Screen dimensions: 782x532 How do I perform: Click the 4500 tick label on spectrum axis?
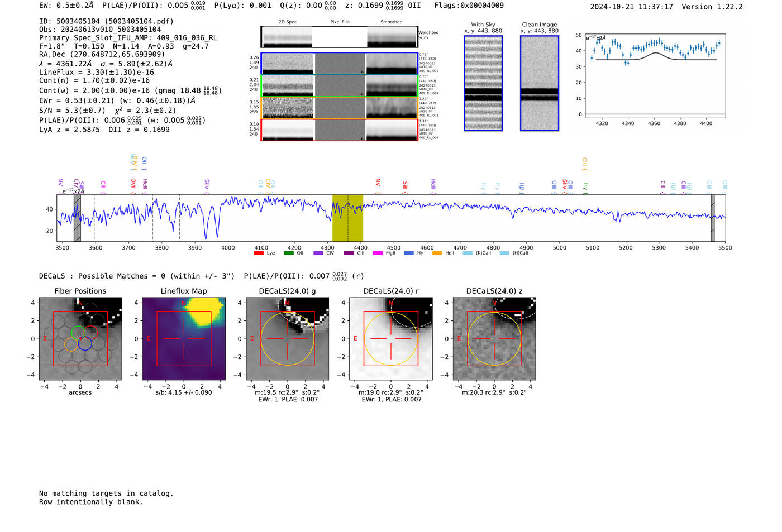(394, 247)
